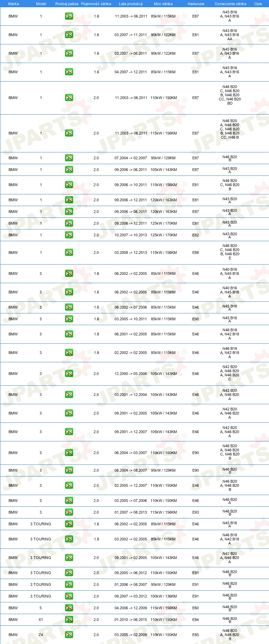Click the Pojemność silnika column header

96,4
